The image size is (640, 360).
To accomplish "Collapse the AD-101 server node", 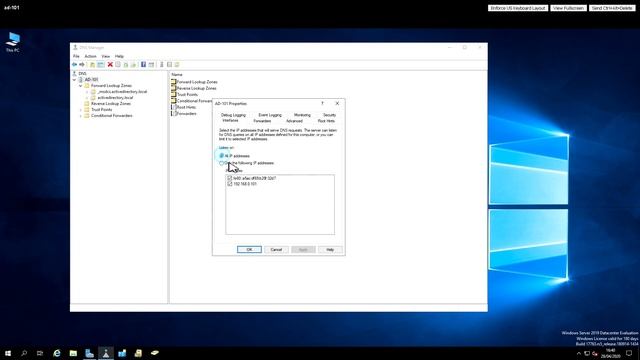I will (75, 80).
